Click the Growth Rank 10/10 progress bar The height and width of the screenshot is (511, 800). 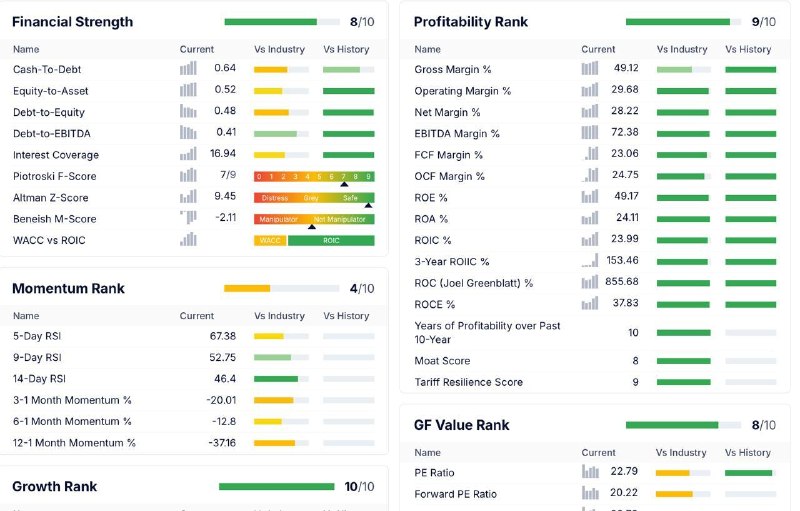tap(277, 487)
